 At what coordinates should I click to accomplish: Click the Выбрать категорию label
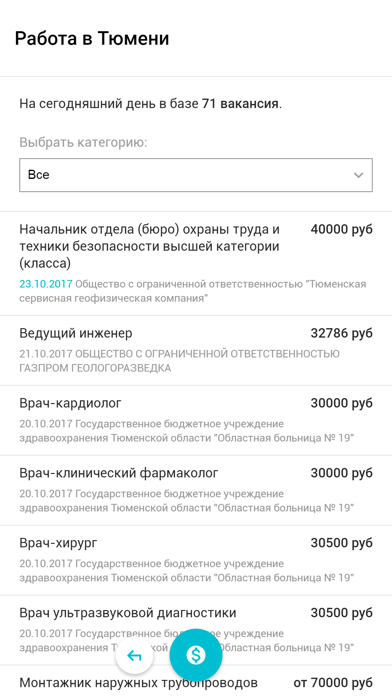[x=83, y=143]
